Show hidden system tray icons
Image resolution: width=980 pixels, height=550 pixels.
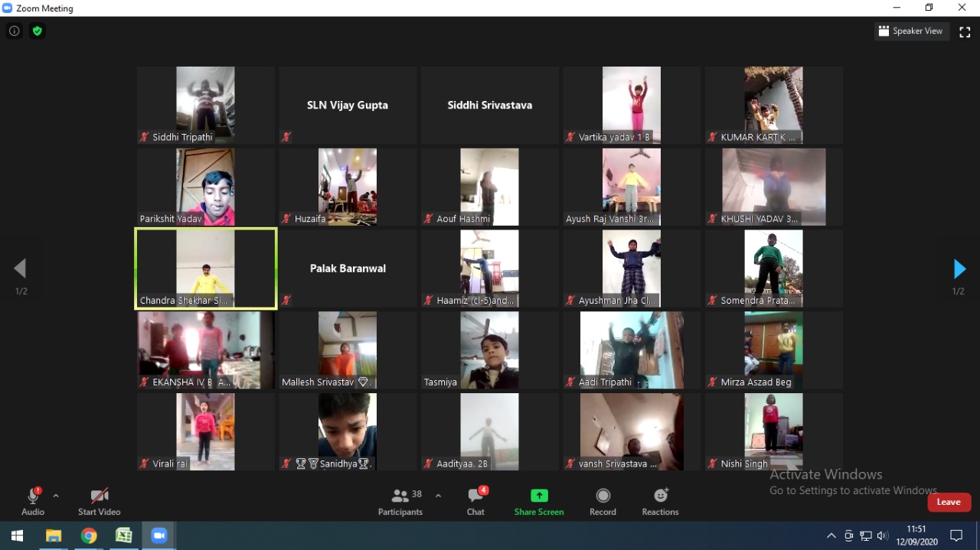[831, 535]
